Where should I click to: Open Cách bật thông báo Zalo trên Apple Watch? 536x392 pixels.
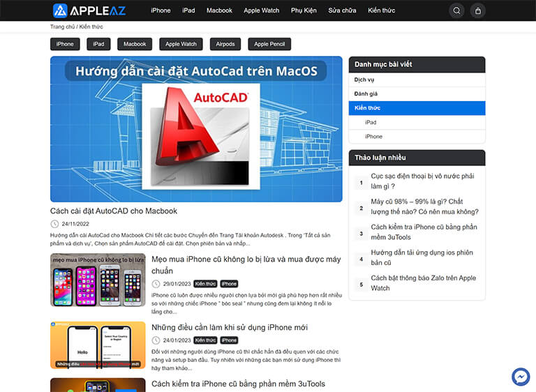coord(424,283)
